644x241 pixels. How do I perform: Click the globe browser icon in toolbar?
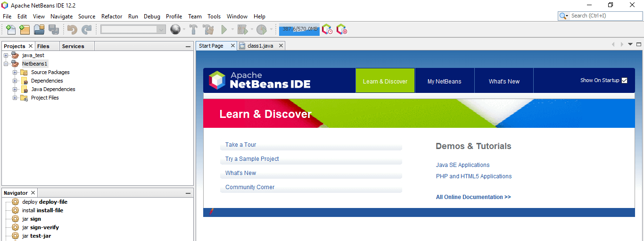click(175, 30)
